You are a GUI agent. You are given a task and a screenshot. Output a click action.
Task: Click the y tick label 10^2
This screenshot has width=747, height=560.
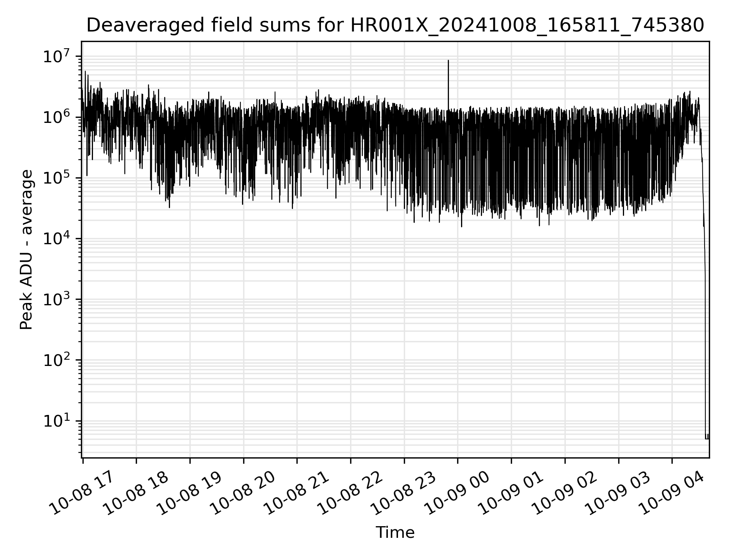pyautogui.click(x=57, y=359)
